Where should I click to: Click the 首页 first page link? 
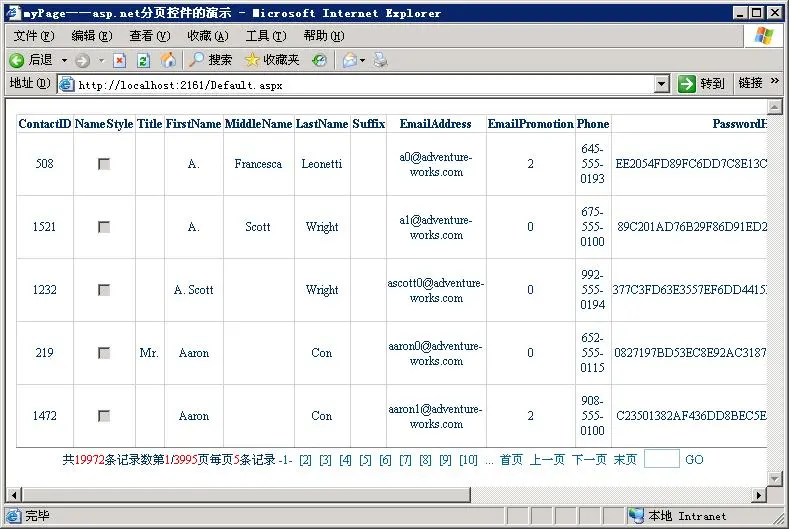coord(511,460)
